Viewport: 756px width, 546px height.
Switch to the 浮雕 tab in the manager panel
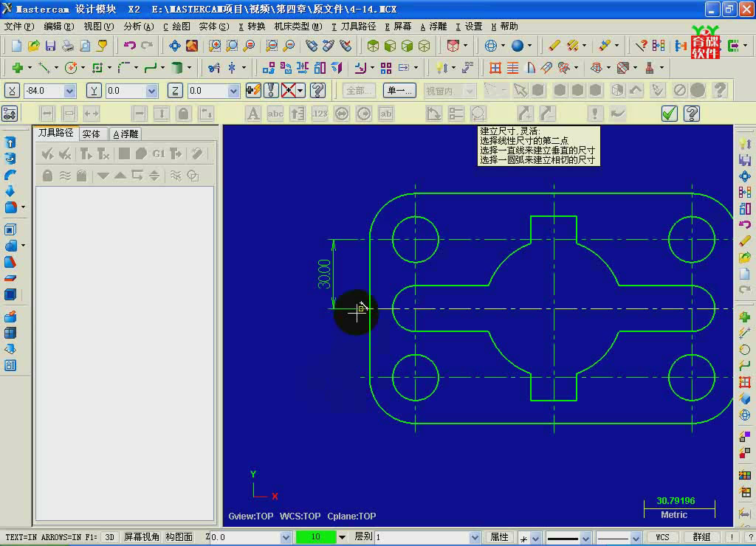[126, 134]
